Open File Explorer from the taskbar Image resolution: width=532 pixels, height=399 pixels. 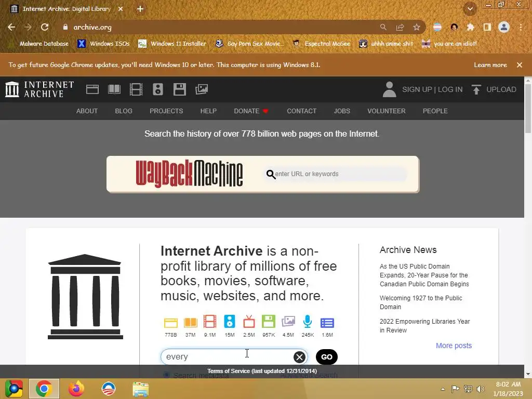click(140, 389)
